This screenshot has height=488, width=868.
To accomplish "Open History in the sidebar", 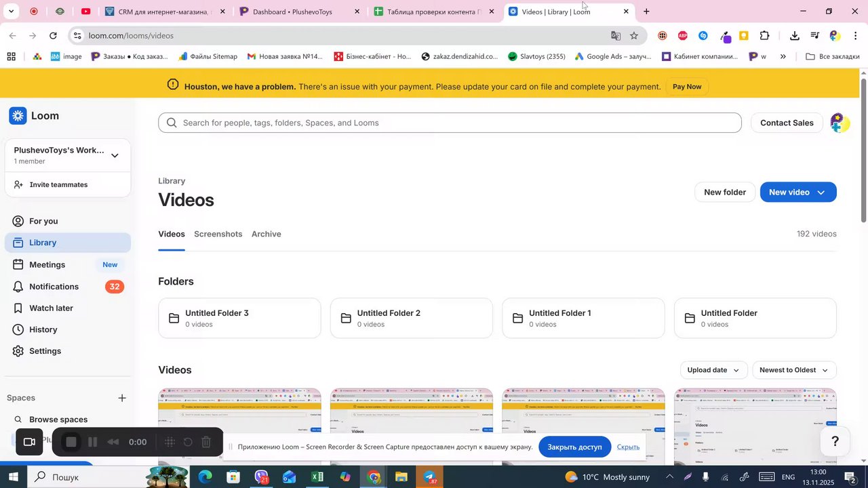I will [x=68, y=329].
